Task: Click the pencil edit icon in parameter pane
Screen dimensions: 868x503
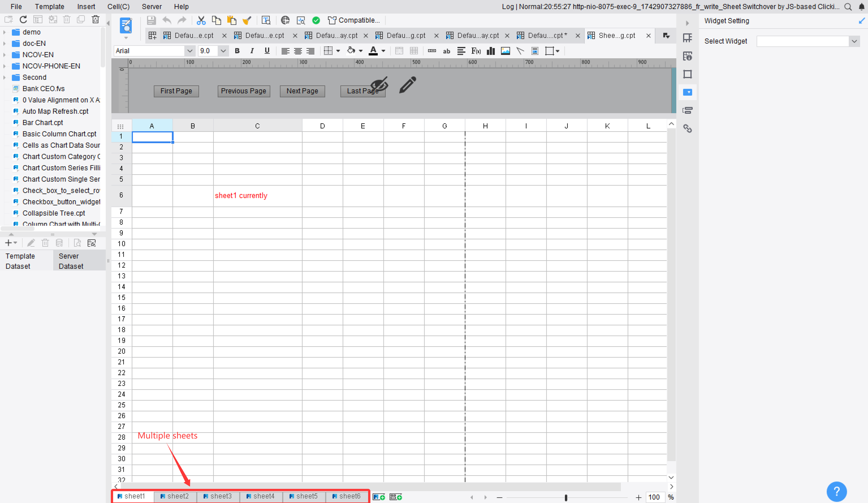Action: coord(408,85)
